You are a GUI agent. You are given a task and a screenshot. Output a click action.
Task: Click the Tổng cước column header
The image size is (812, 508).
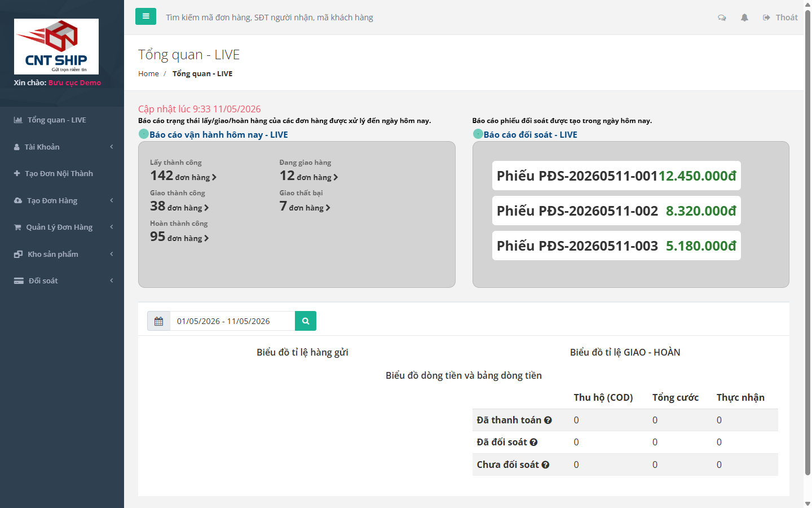pos(676,397)
